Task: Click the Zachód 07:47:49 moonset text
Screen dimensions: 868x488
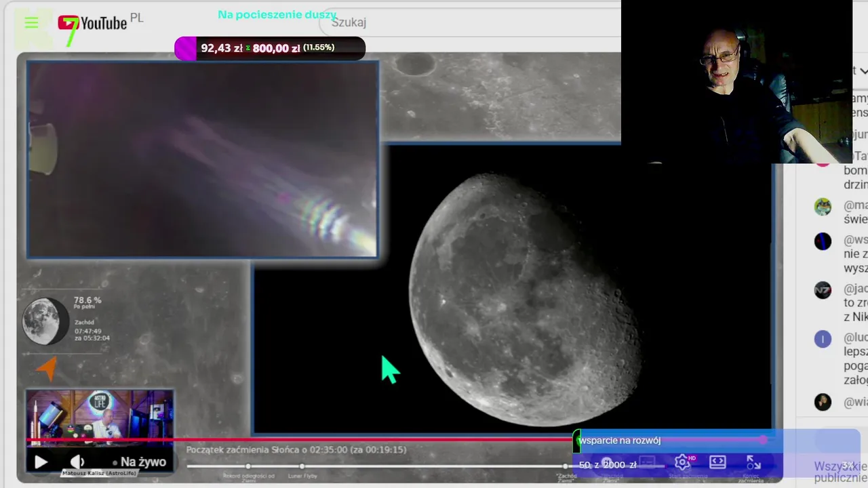Action: [x=92, y=330]
